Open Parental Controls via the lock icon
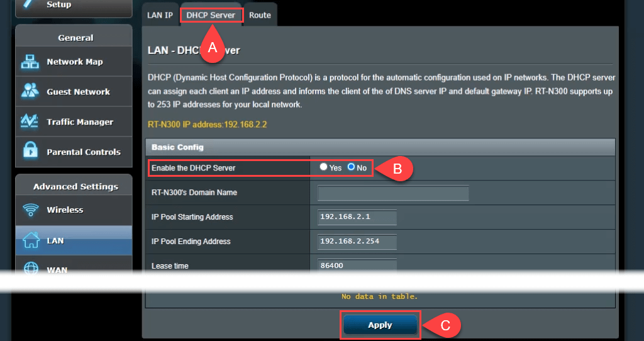 [30, 152]
